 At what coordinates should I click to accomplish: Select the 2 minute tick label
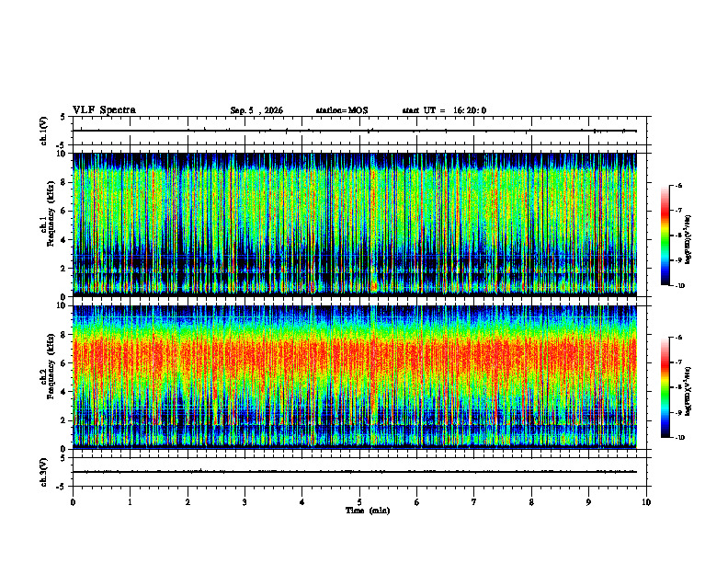[188, 502]
